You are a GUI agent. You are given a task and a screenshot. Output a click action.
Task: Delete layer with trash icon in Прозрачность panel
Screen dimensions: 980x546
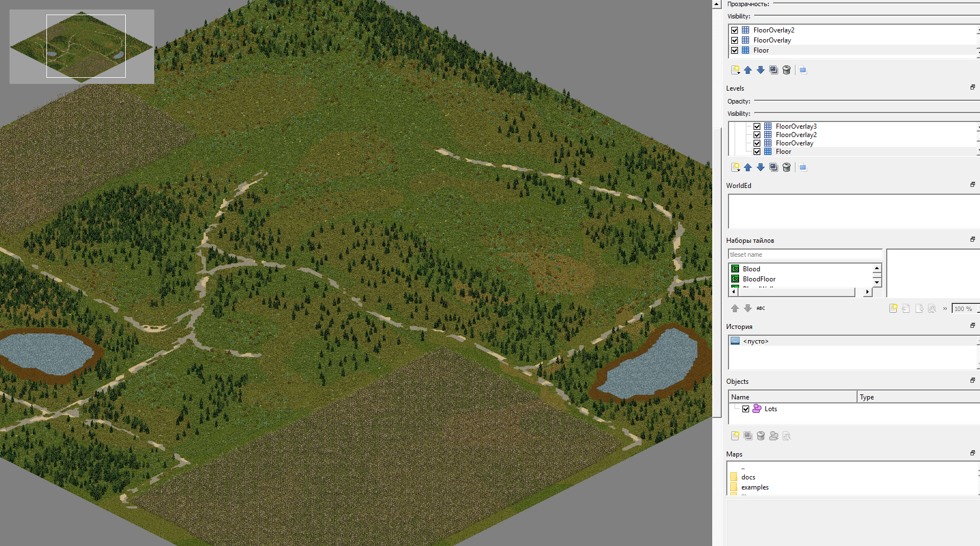coord(787,70)
